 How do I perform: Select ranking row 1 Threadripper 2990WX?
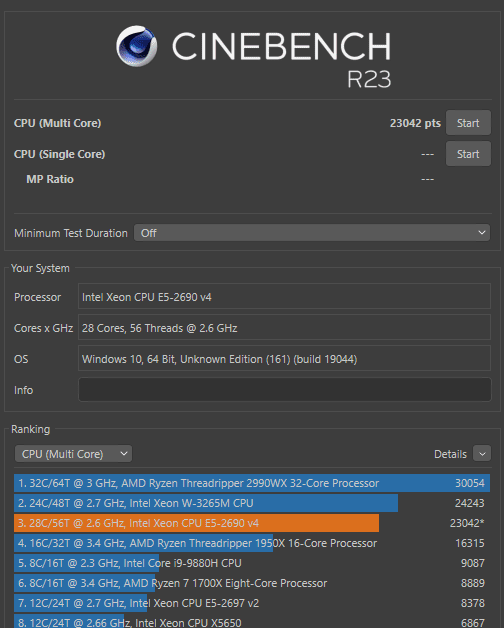[252, 483]
